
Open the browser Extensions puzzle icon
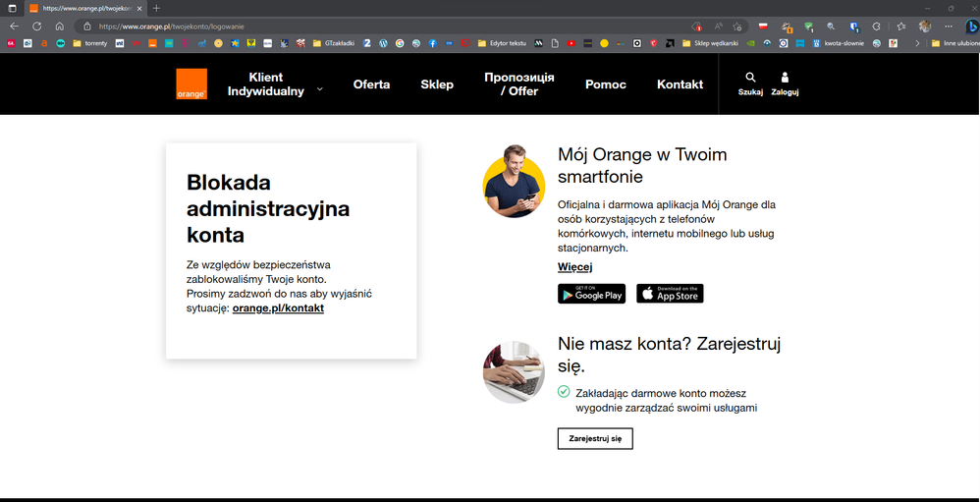click(876, 27)
